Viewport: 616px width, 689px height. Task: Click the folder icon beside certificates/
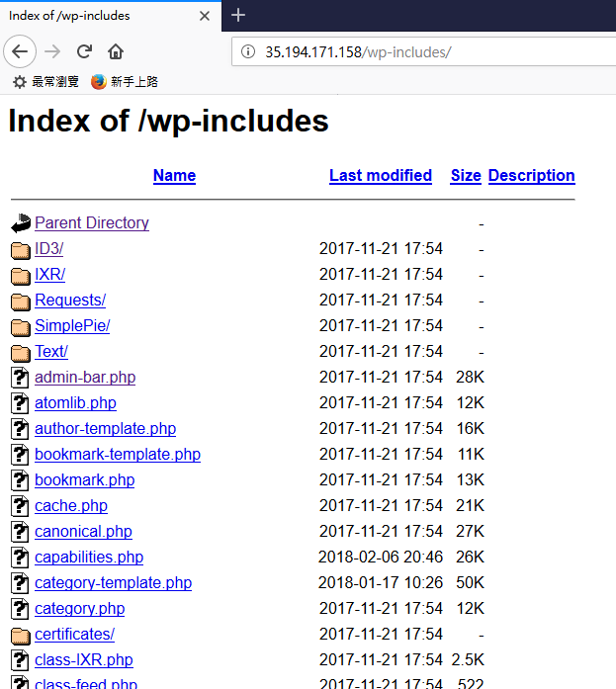coord(21,636)
